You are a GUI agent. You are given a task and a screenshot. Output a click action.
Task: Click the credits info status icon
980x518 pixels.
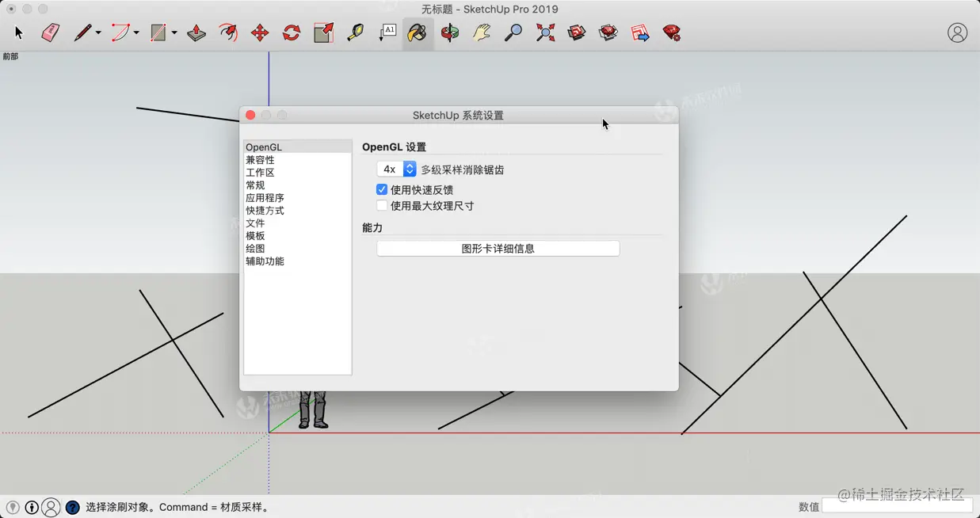pos(32,508)
